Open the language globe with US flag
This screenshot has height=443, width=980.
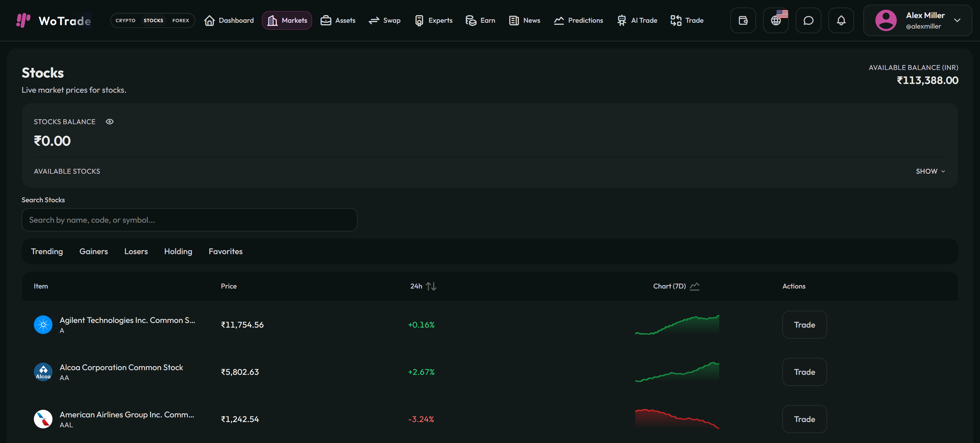click(776, 20)
